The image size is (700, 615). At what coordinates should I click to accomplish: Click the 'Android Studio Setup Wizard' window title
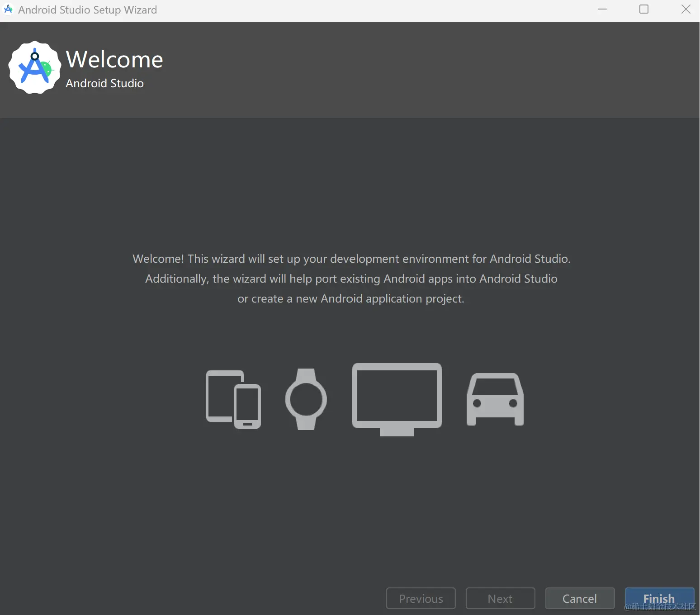87,10
